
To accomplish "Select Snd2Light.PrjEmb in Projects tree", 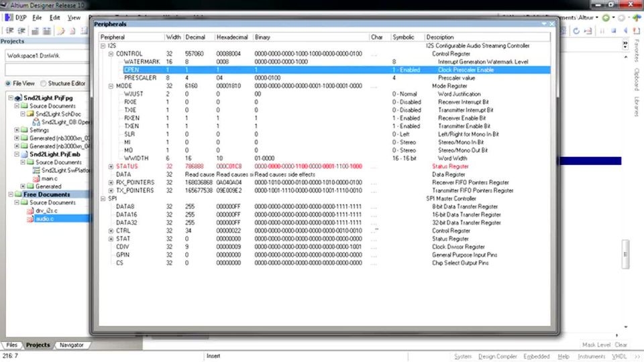I will click(x=55, y=154).
